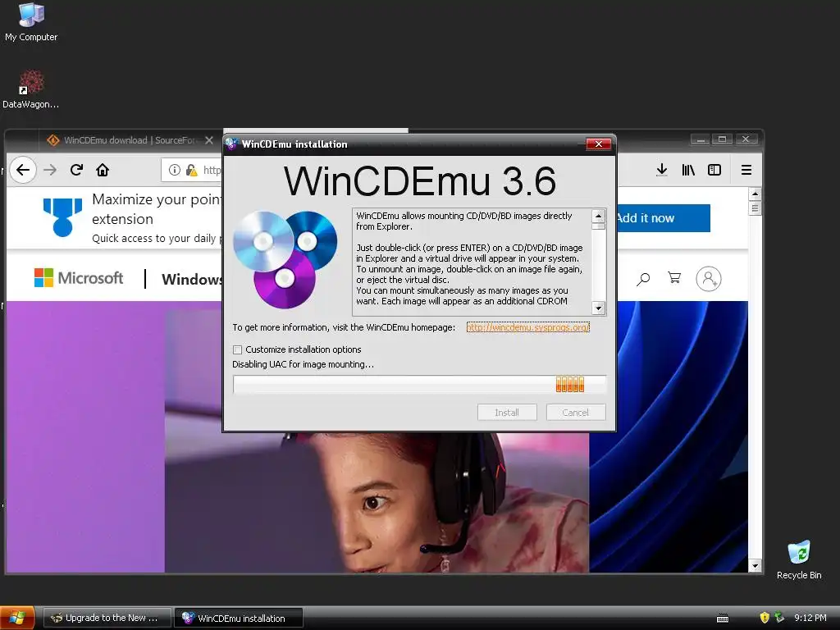
Task: Open My Computer desktop icon
Action: click(x=31, y=22)
